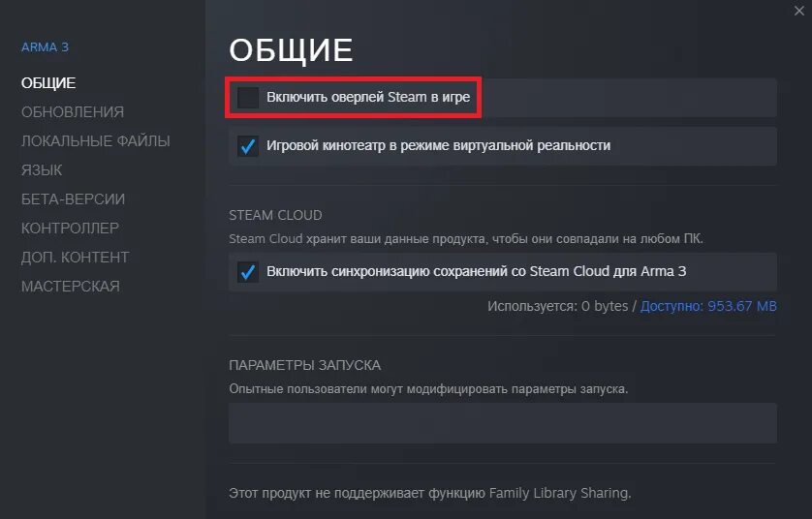Open the Доступно: 953.67 MB link
812x519 pixels.
click(708, 306)
